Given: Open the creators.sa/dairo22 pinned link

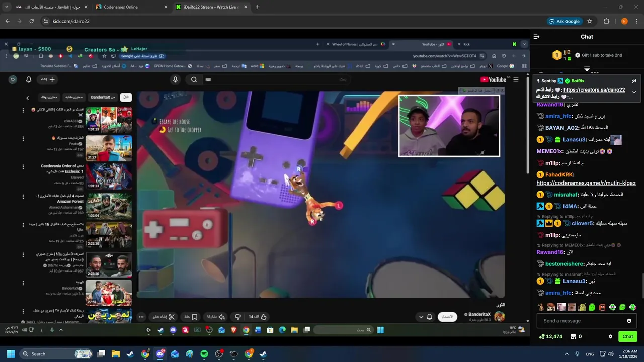Looking at the screenshot, I should [594, 90].
